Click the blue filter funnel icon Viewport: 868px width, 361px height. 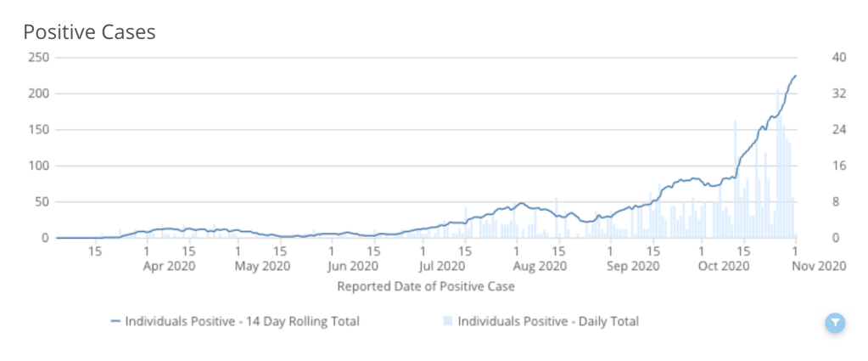(835, 323)
